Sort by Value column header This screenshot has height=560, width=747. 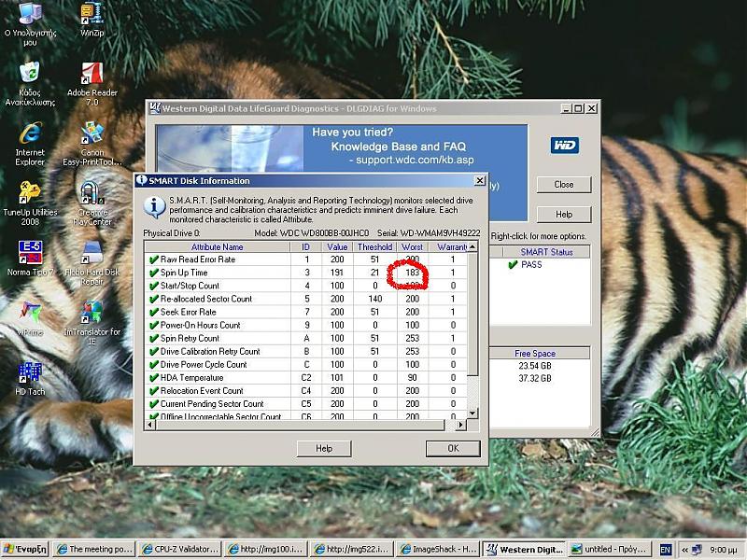tap(337, 246)
